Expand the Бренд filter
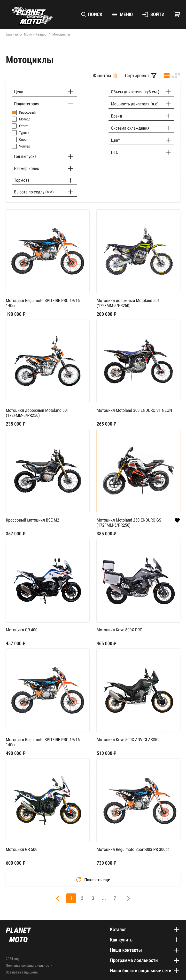 click(x=141, y=116)
